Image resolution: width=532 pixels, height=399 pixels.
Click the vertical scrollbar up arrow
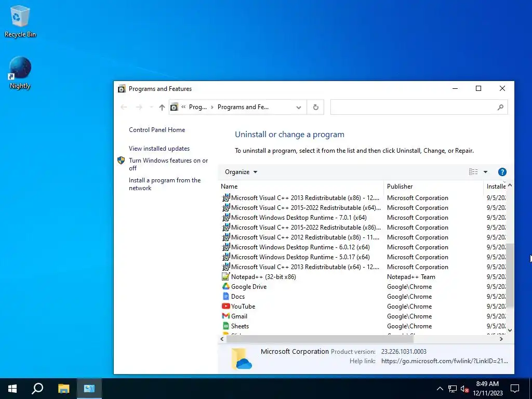(510, 185)
